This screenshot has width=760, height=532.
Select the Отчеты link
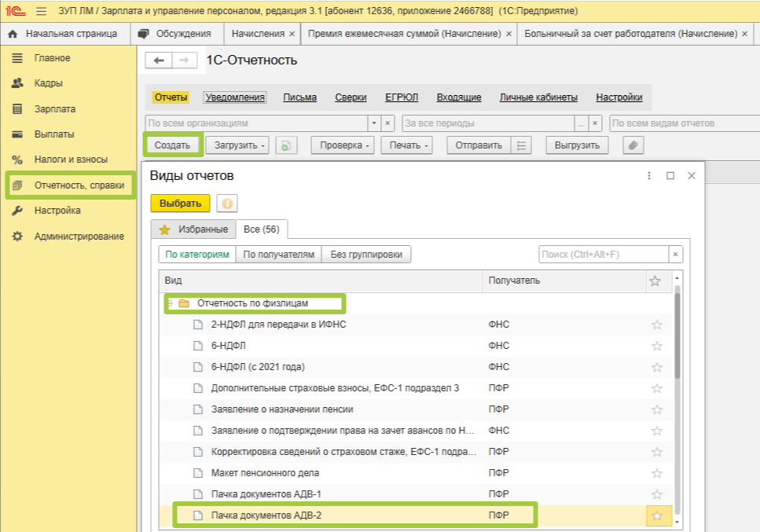point(171,97)
